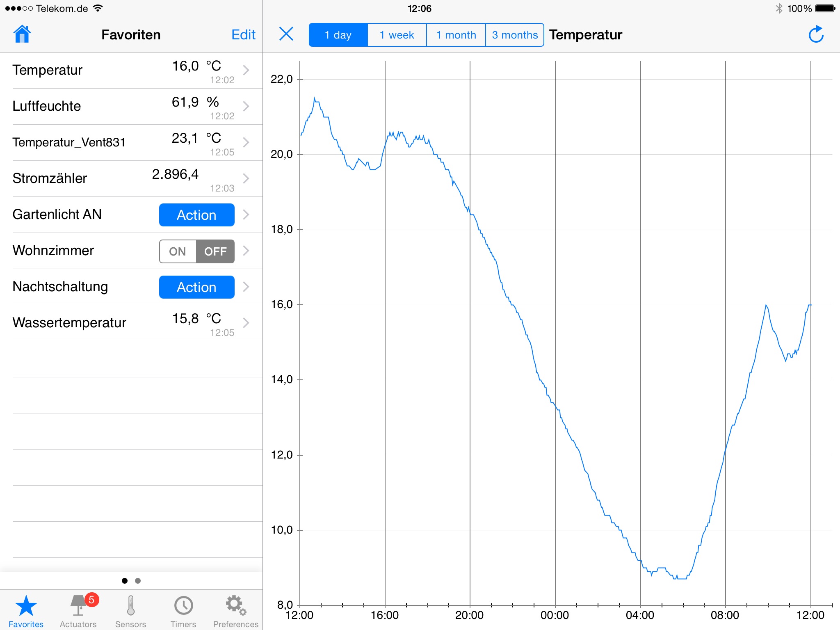Switch Wohnzimmer to OFF
Viewport: 840px width, 630px height.
click(215, 251)
